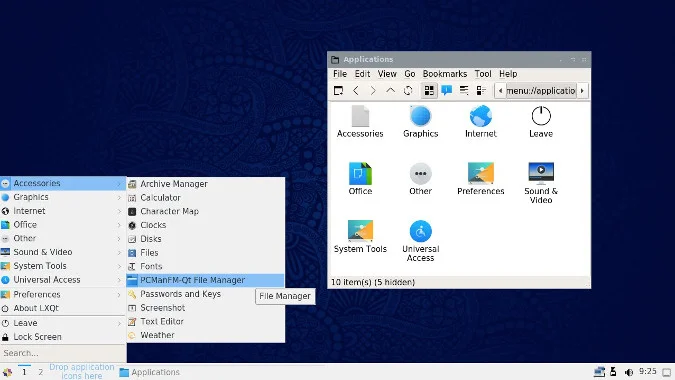
Task: Expand Sound & Video submenu
Action: tap(62, 252)
